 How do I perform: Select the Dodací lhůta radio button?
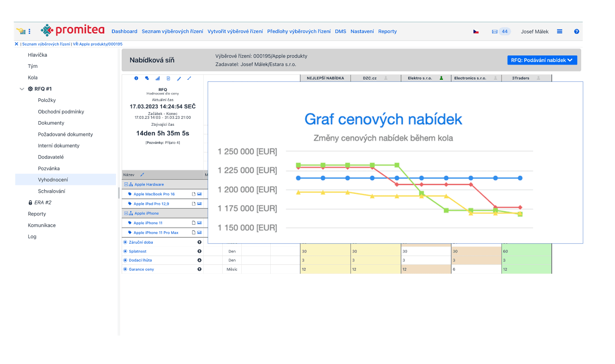click(125, 260)
